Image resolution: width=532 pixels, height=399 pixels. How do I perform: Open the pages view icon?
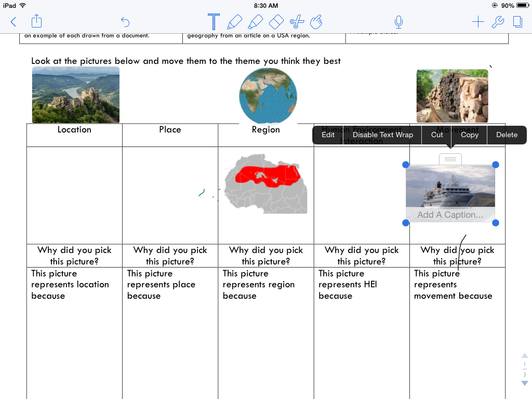point(518,22)
